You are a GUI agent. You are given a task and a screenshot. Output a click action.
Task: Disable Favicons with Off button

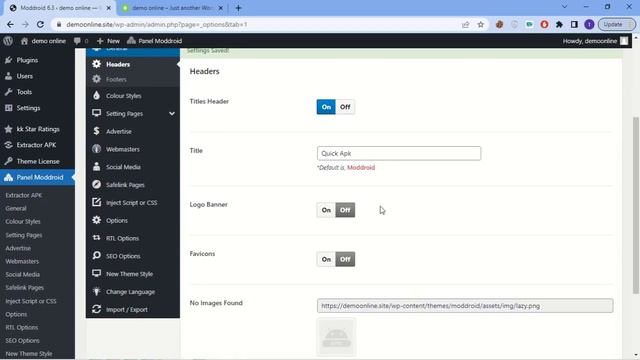(x=345, y=259)
